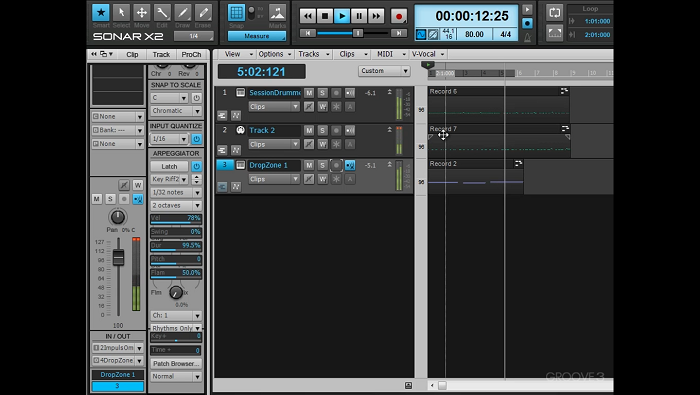Click the metronome icon
700x395 pixels.
[527, 37]
